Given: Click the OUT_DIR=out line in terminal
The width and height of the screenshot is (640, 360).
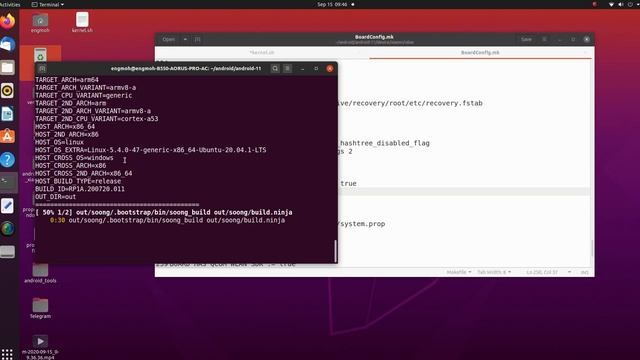Looking at the screenshot, I should (56, 197).
